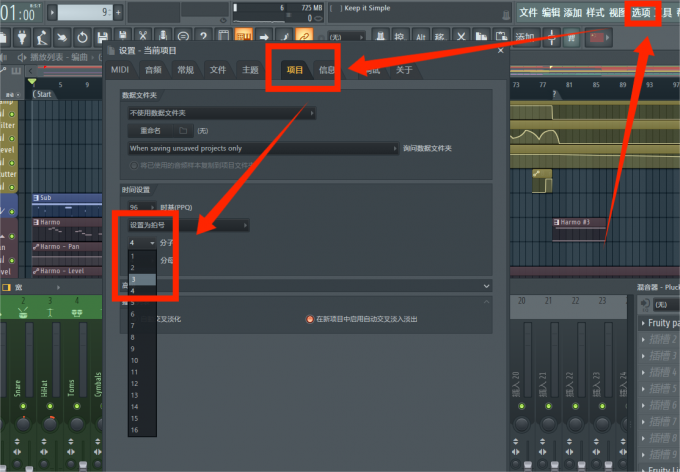Save project with the floppy disk icon
Viewport: 680px width, 472px height.
(102, 38)
